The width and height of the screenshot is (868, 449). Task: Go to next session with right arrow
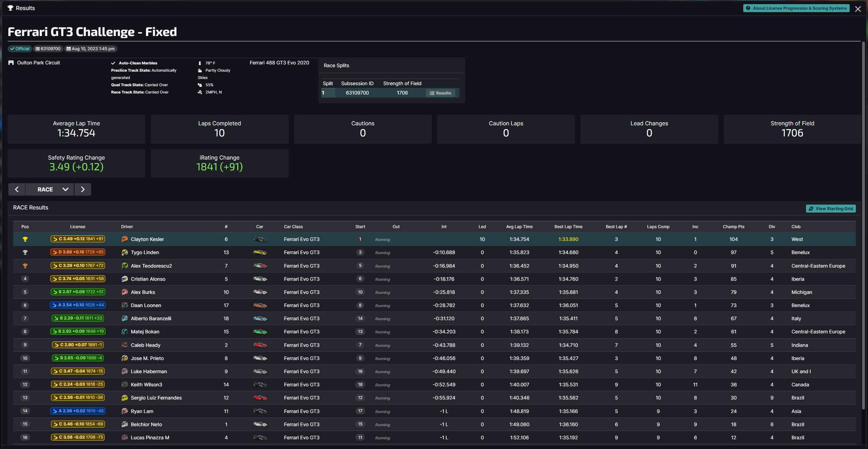point(82,189)
